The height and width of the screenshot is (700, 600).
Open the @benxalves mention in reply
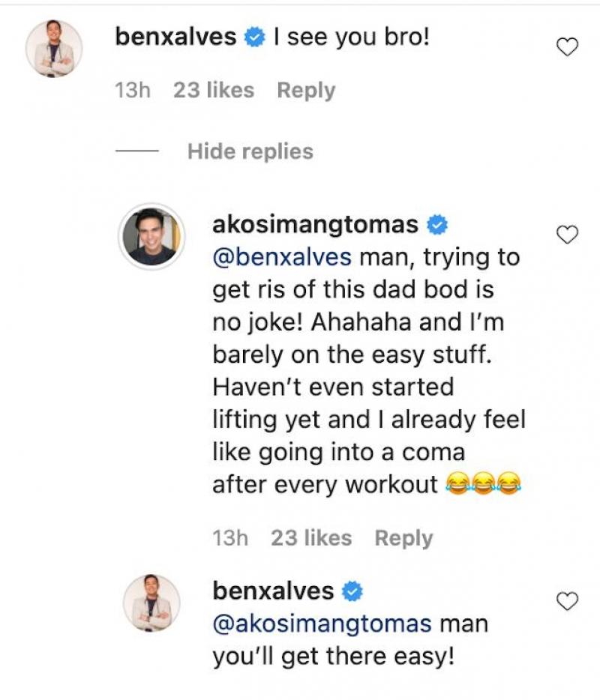coord(282,257)
